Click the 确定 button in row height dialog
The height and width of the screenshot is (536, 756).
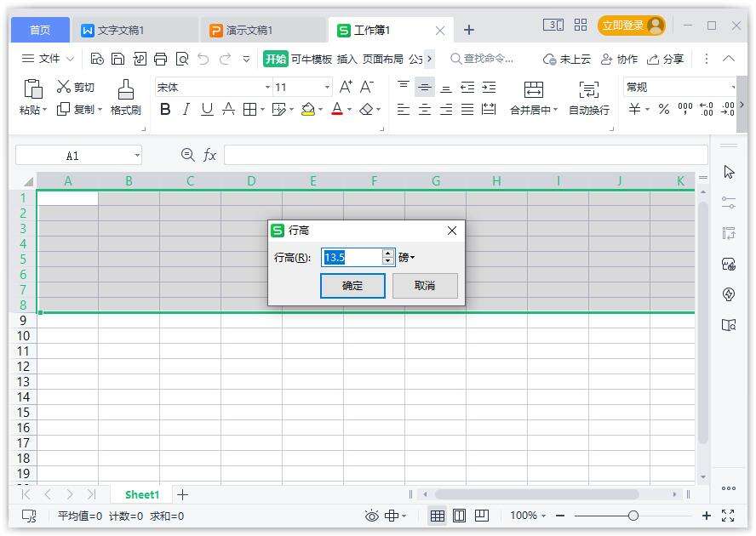pyautogui.click(x=352, y=286)
